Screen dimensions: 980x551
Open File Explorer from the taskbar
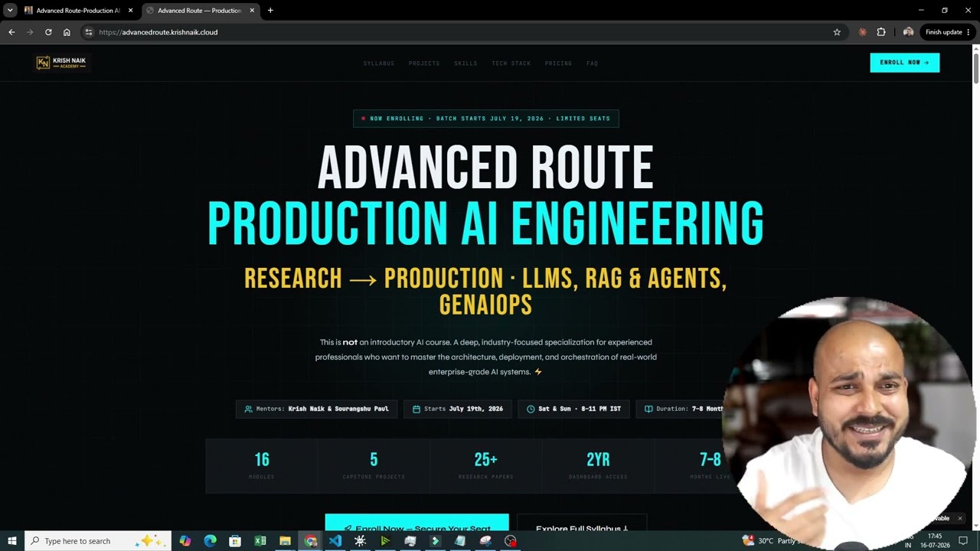[285, 541]
